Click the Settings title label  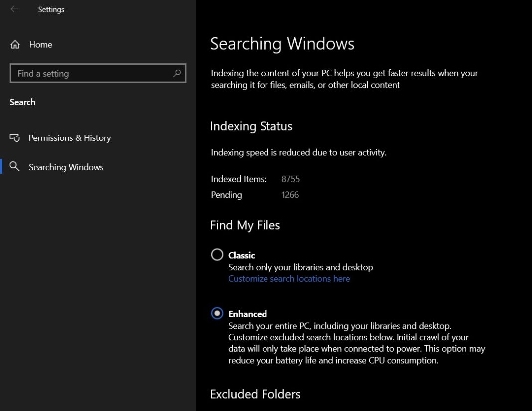(x=51, y=9)
